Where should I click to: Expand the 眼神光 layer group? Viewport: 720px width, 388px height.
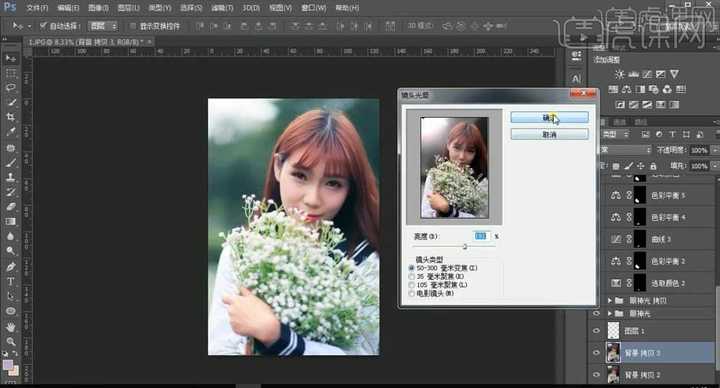[x=610, y=314]
